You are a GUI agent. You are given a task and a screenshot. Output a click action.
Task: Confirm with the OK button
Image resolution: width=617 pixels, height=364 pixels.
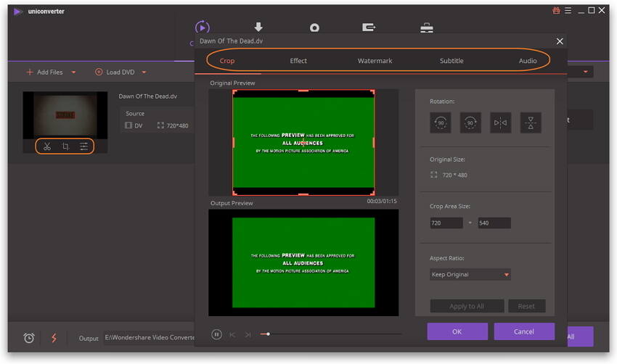457,332
